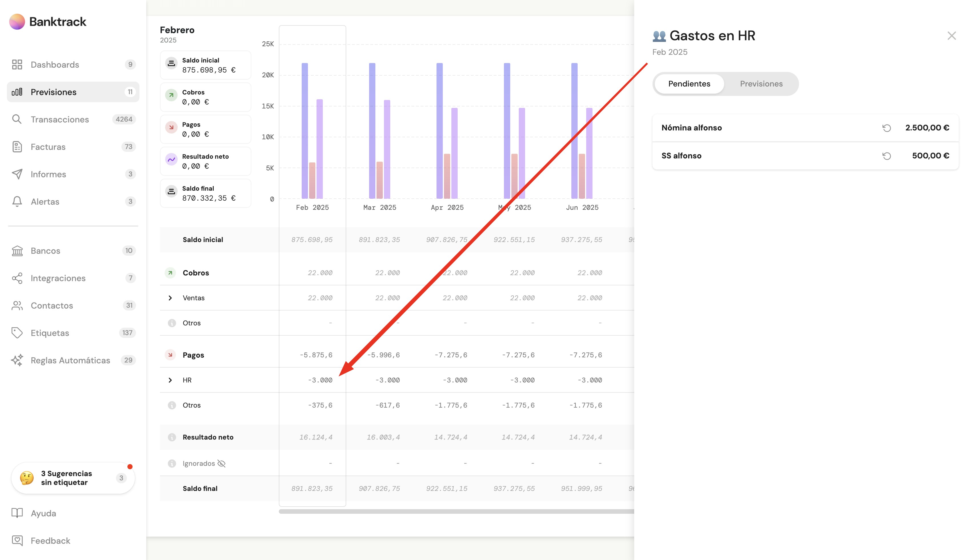The width and height of the screenshot is (977, 560).
Task: Open the Reglas Automáticas sparkle icon
Action: pos(17,360)
